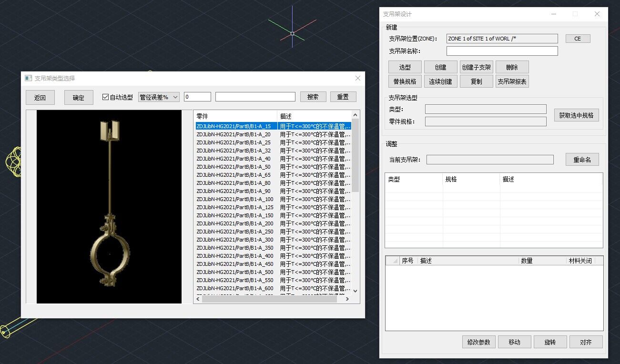This screenshot has width=620, height=364.
Task: Click the horizontal scrollbar right arrow
Action: [x=347, y=299]
